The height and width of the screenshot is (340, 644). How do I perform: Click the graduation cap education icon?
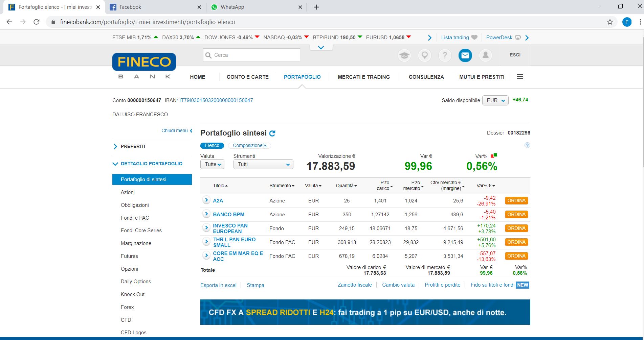404,55
